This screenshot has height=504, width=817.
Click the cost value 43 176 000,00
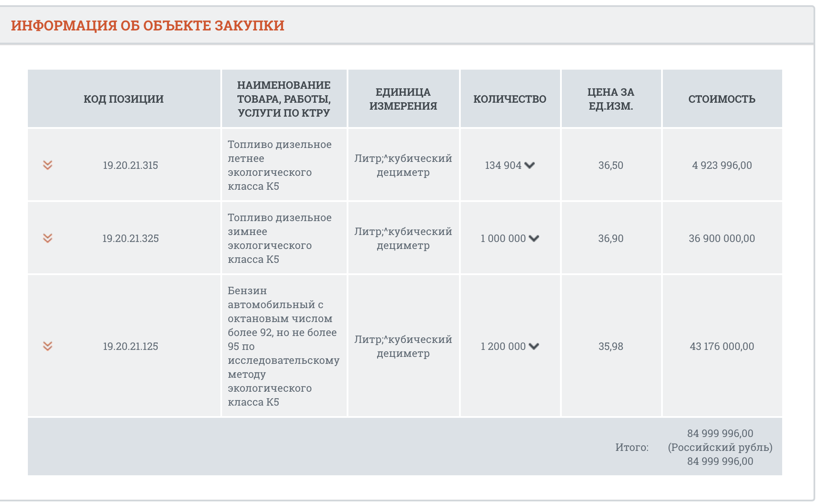click(722, 346)
